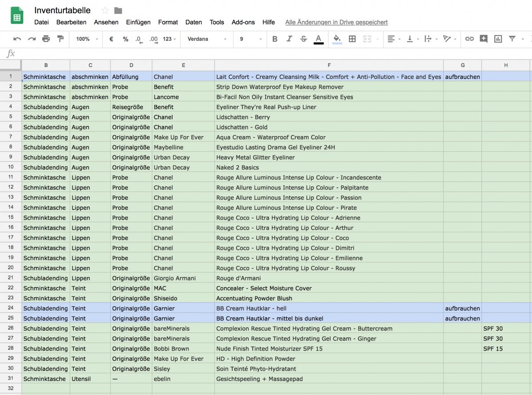Image resolution: width=532 pixels, height=395 pixels.
Task: Increase decimal places
Action: tap(153, 39)
